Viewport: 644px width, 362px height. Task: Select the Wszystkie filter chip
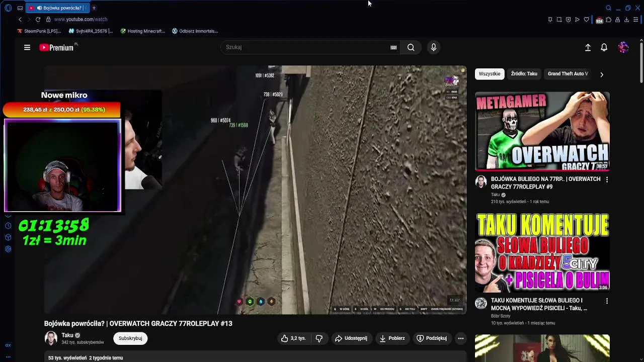(x=490, y=74)
